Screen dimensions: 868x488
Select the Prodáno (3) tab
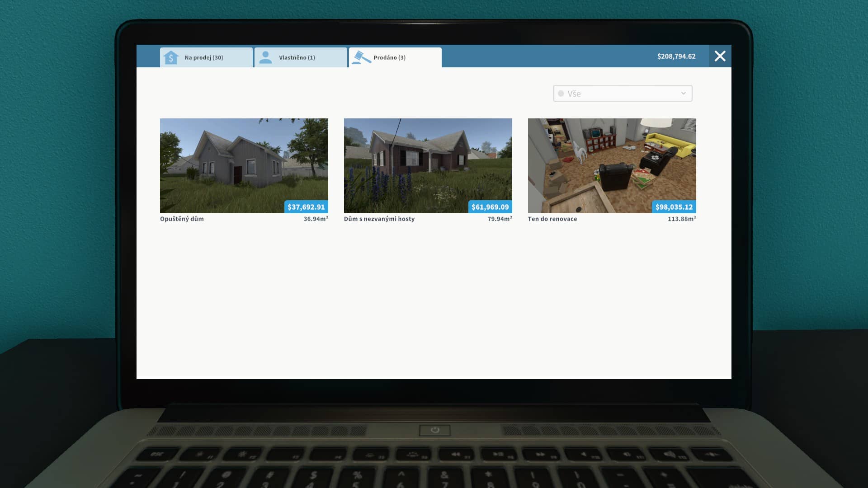pyautogui.click(x=395, y=57)
